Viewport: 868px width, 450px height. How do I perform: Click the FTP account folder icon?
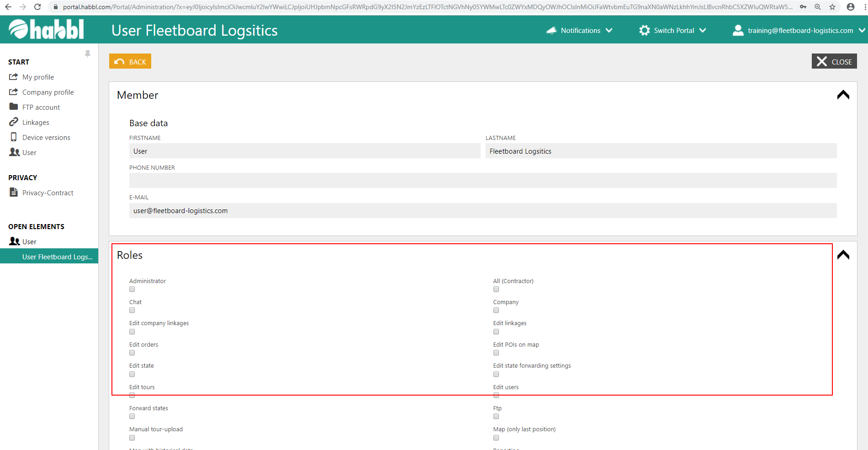(x=14, y=107)
